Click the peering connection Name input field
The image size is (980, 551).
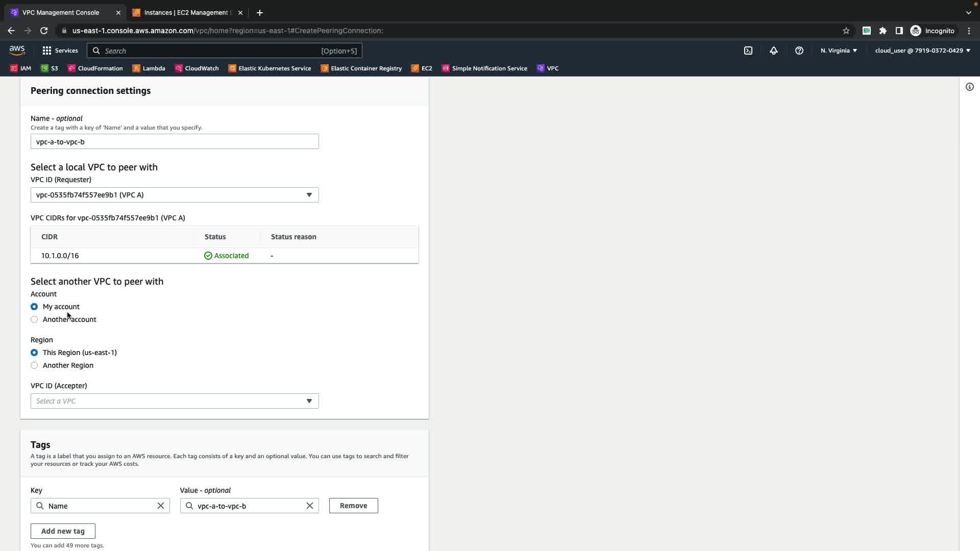175,142
